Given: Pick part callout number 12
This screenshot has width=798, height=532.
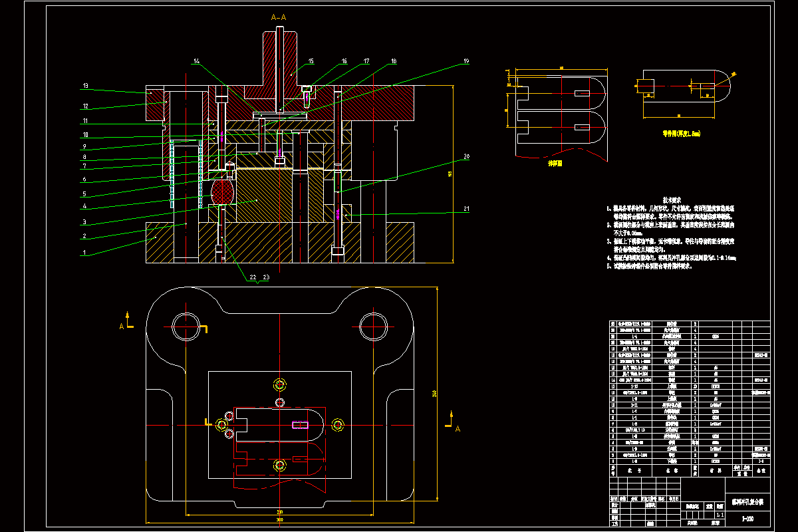Looking at the screenshot, I should (x=86, y=106).
